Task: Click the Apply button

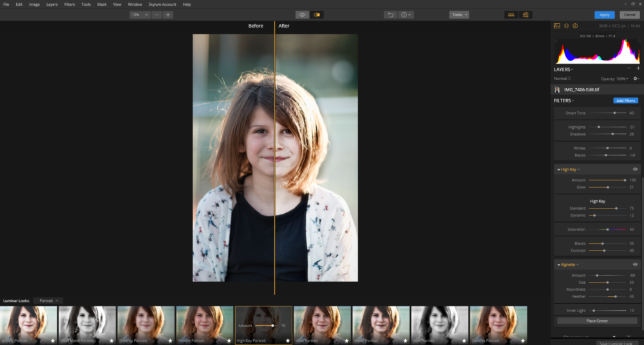Action: 604,15
